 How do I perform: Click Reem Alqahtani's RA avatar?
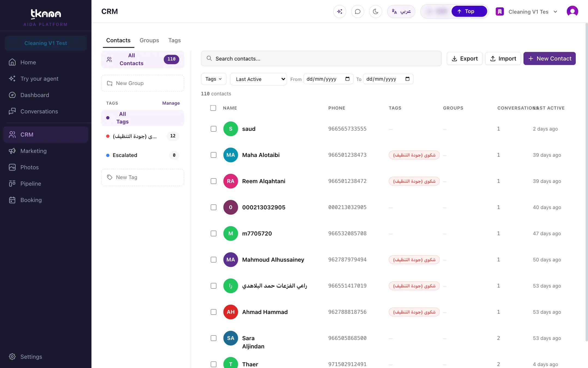(x=231, y=181)
